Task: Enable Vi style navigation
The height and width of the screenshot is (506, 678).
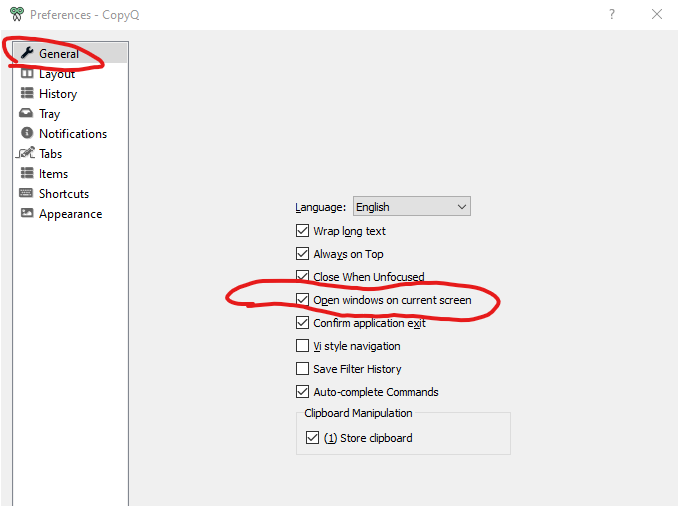Action: pyautogui.click(x=302, y=346)
